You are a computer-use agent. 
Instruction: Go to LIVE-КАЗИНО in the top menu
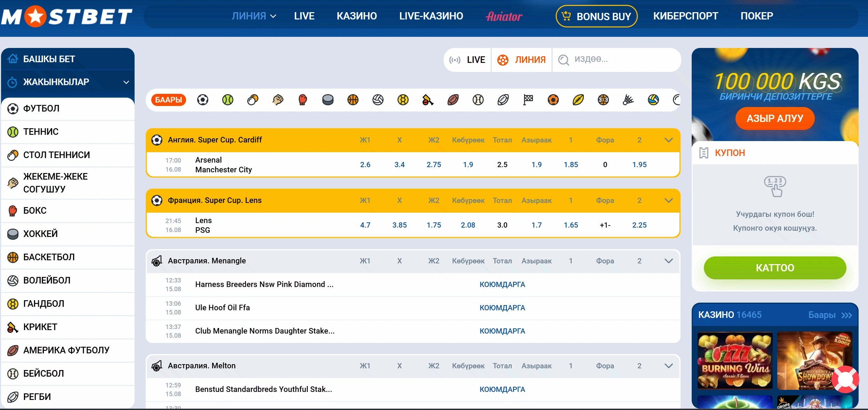point(431,16)
